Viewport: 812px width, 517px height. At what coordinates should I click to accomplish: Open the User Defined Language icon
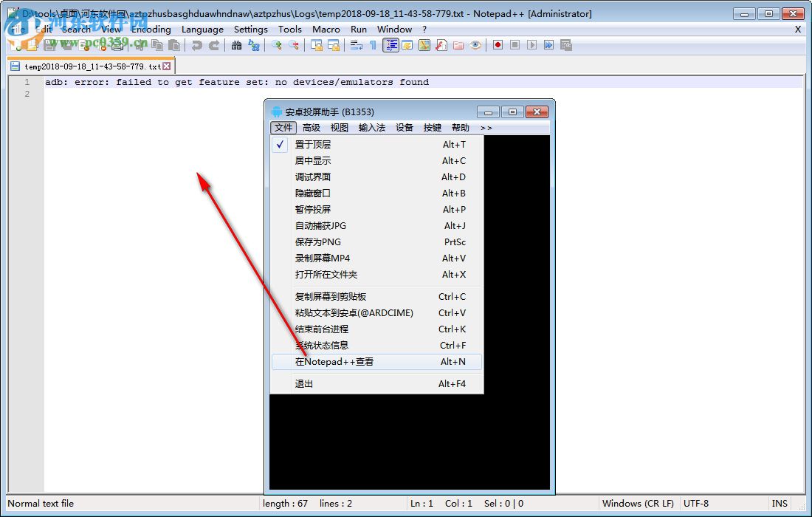coord(407,46)
